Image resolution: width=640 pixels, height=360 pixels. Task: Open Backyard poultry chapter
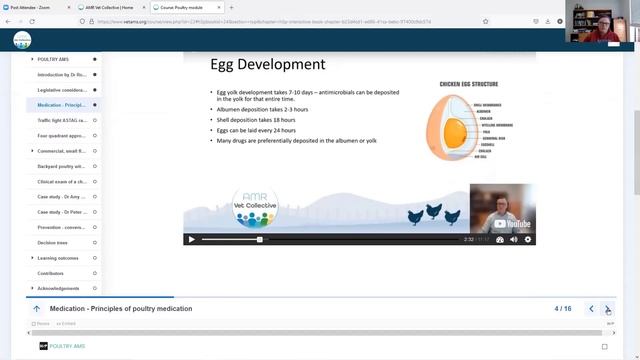pyautogui.click(x=61, y=166)
